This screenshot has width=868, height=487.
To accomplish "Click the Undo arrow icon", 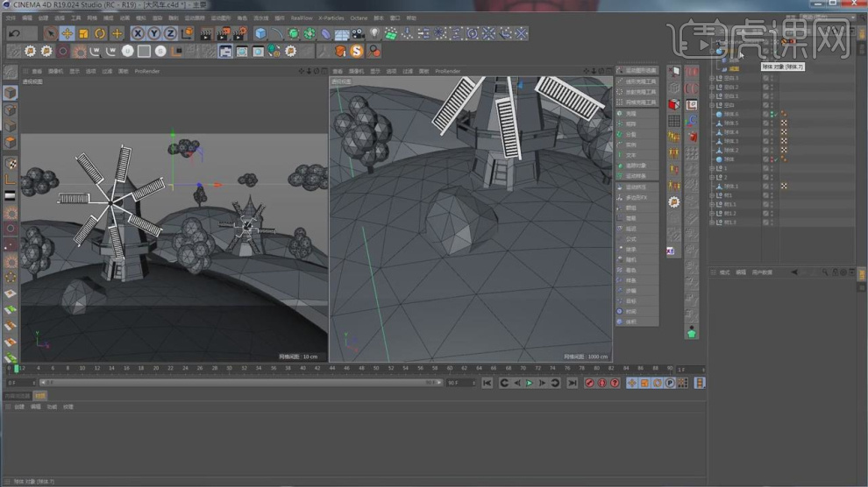I will tap(14, 33).
